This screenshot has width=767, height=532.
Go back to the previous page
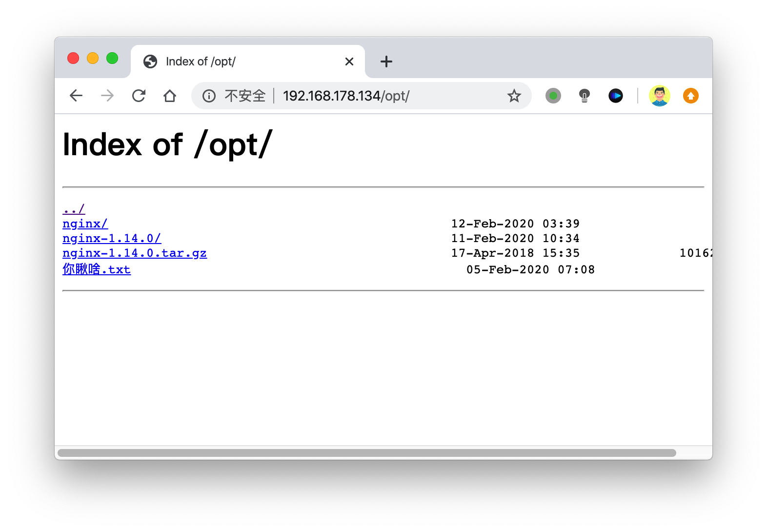pos(76,96)
